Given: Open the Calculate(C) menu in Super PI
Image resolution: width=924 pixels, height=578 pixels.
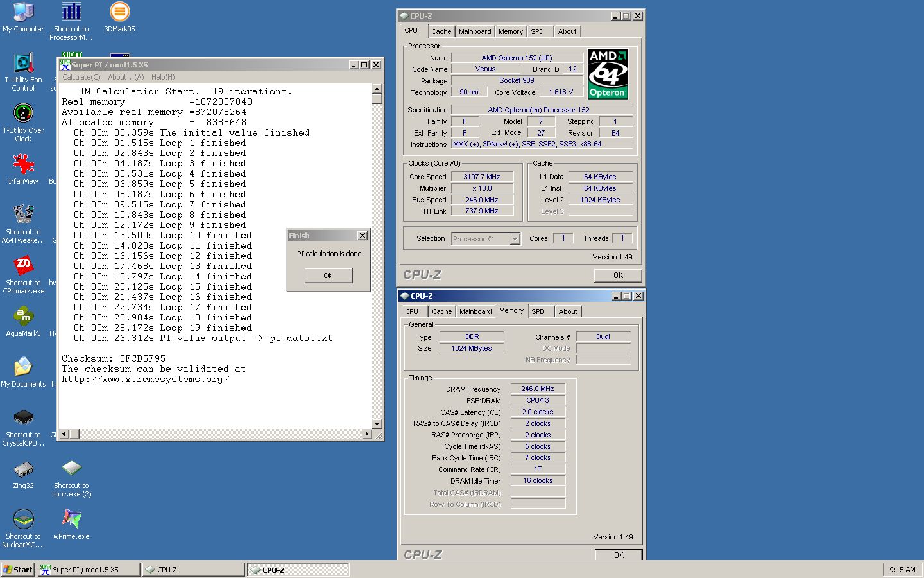Looking at the screenshot, I should (x=81, y=77).
